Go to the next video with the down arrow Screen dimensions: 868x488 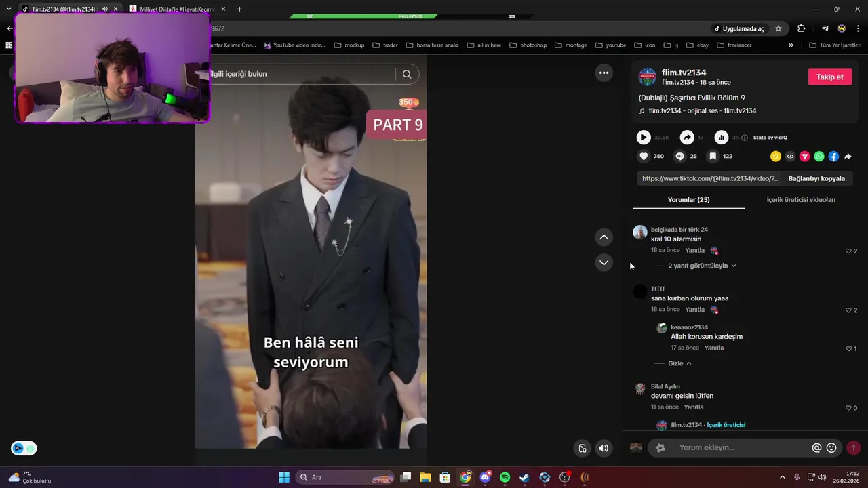[x=604, y=262]
